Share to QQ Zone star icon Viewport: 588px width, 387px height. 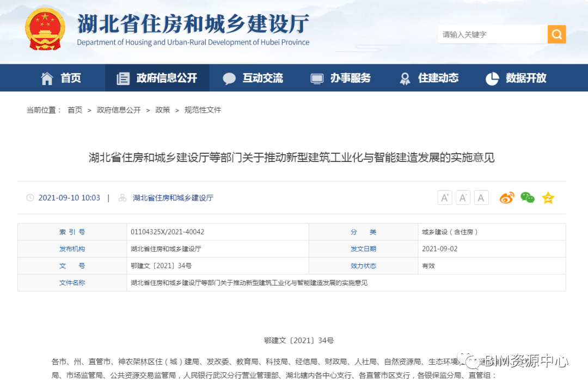pyautogui.click(x=548, y=198)
